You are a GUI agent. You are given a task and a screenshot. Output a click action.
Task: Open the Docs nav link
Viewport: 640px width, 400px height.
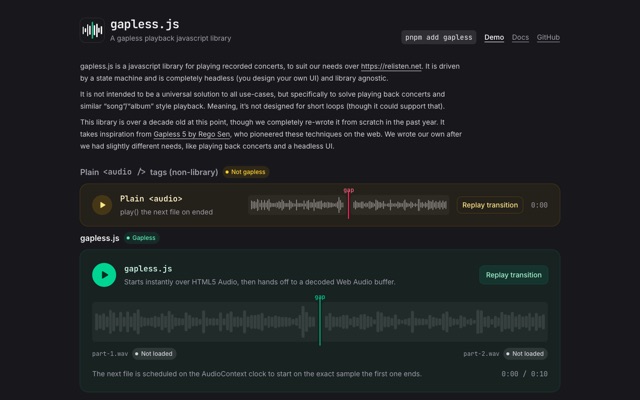click(x=520, y=37)
